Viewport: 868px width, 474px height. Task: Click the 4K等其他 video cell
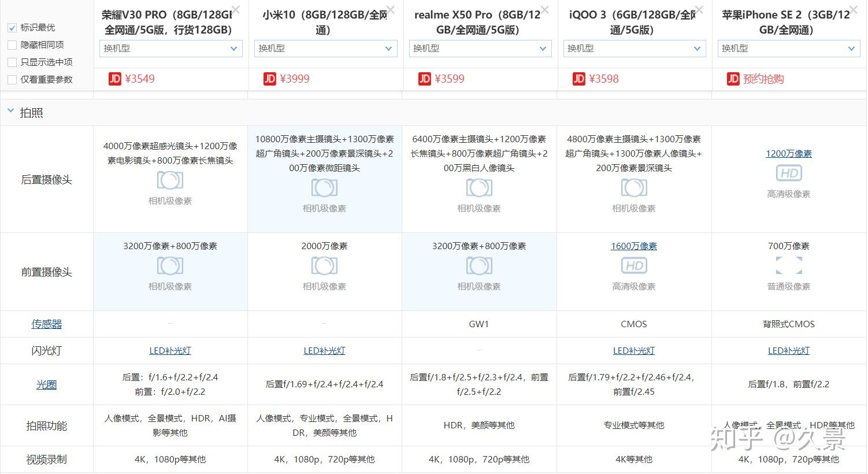(x=634, y=459)
